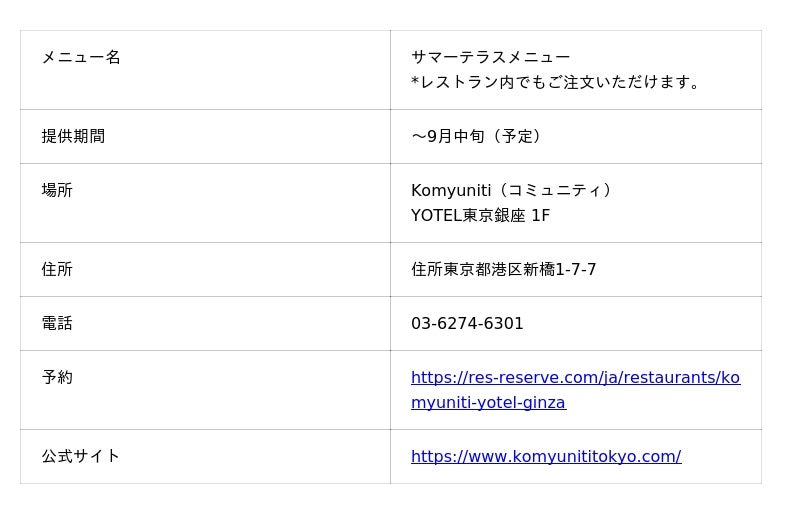Click the phone number 03-6274-6301
The height and width of the screenshot is (514, 800).
[x=467, y=324]
